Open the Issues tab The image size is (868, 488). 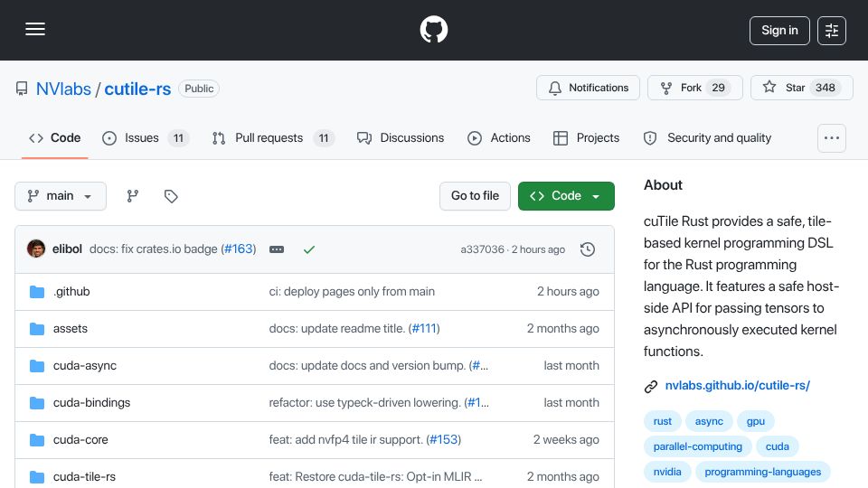click(x=146, y=137)
